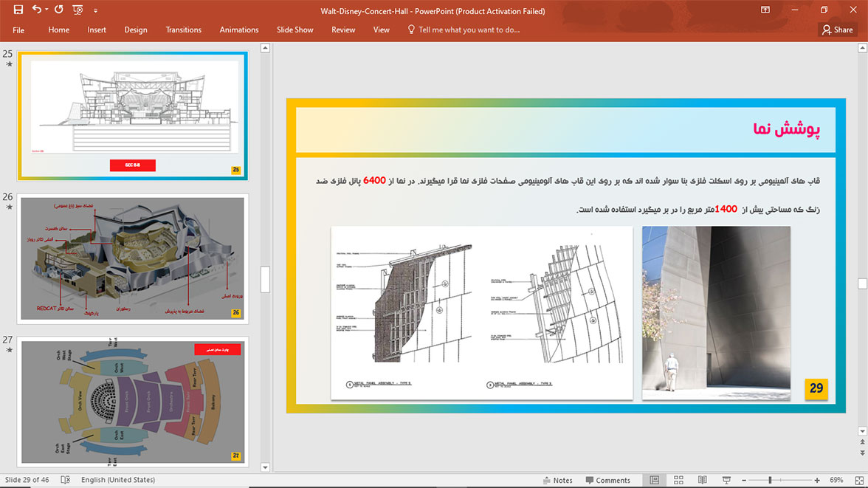Open Ribbon Display Options

pos(765,10)
